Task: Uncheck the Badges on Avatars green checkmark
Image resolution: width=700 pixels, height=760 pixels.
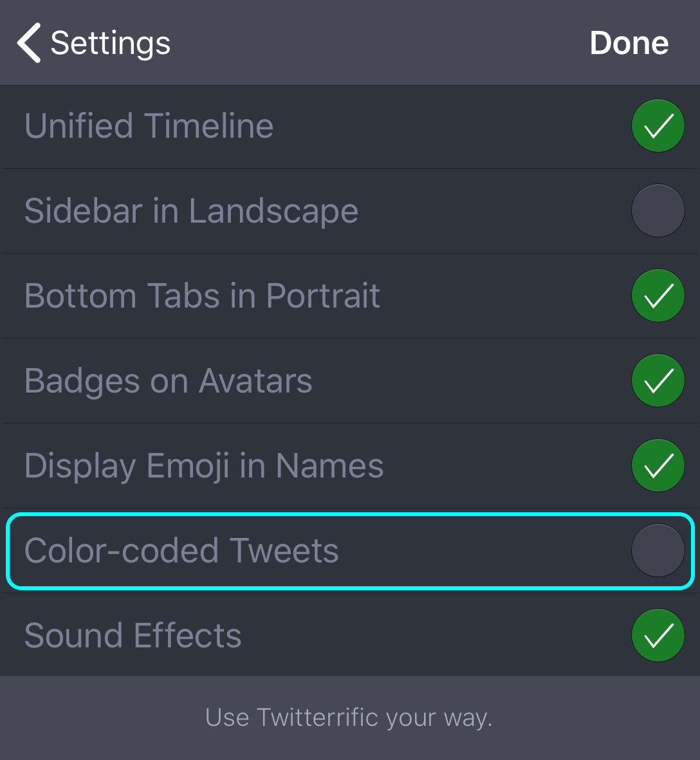Action: click(x=658, y=380)
